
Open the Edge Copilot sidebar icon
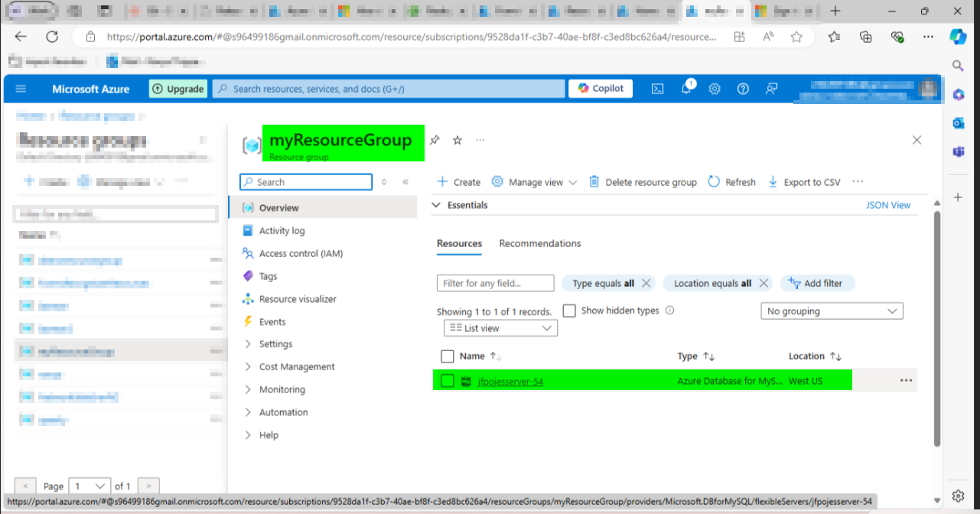[x=958, y=35]
